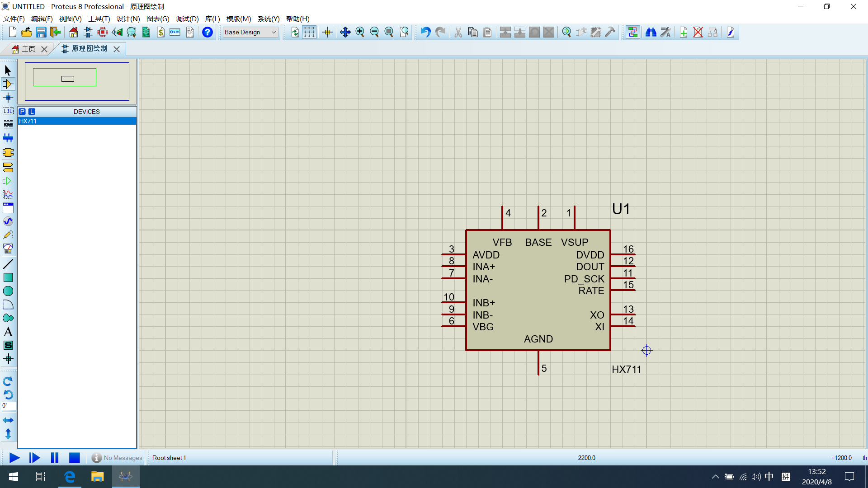868x488 pixels.
Task: Choose Buses Mode tool
Action: (8, 138)
